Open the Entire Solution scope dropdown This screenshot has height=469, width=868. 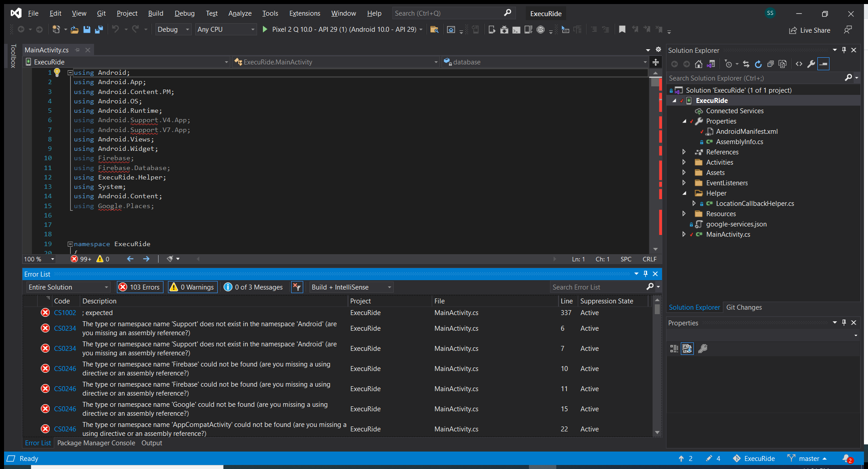69,287
